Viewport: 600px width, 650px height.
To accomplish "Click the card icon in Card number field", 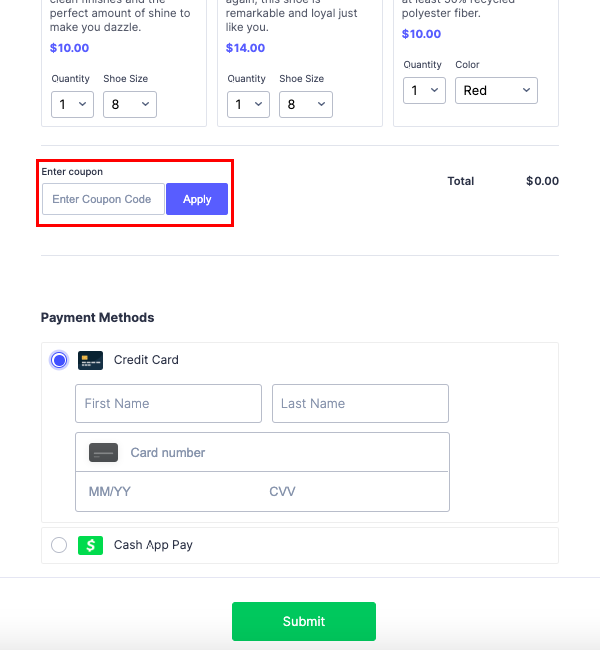I will [x=103, y=452].
